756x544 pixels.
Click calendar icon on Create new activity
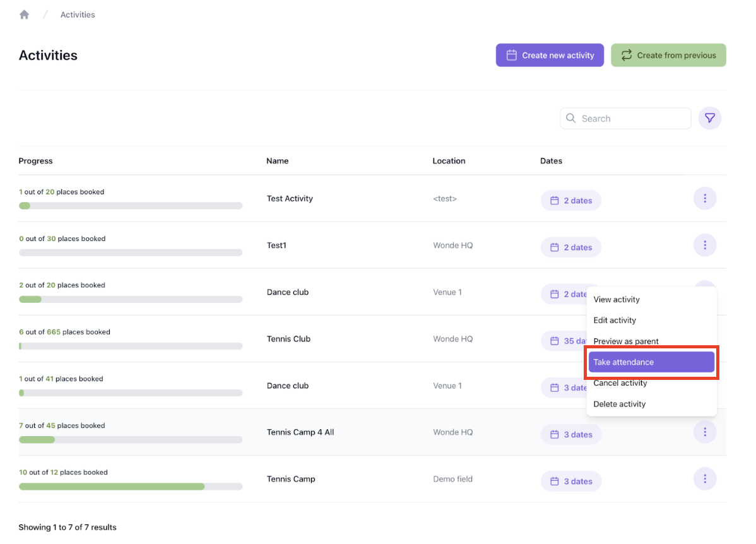tap(512, 55)
